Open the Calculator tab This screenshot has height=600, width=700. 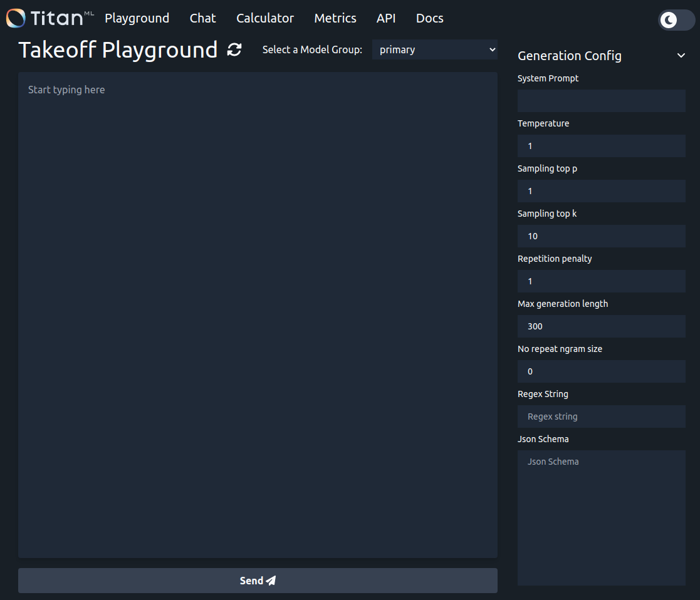[x=264, y=18]
